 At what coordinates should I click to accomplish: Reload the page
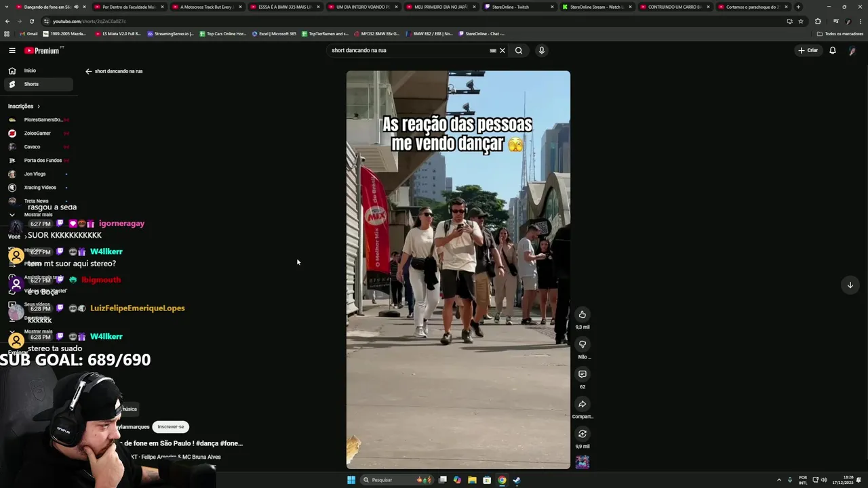(31, 21)
